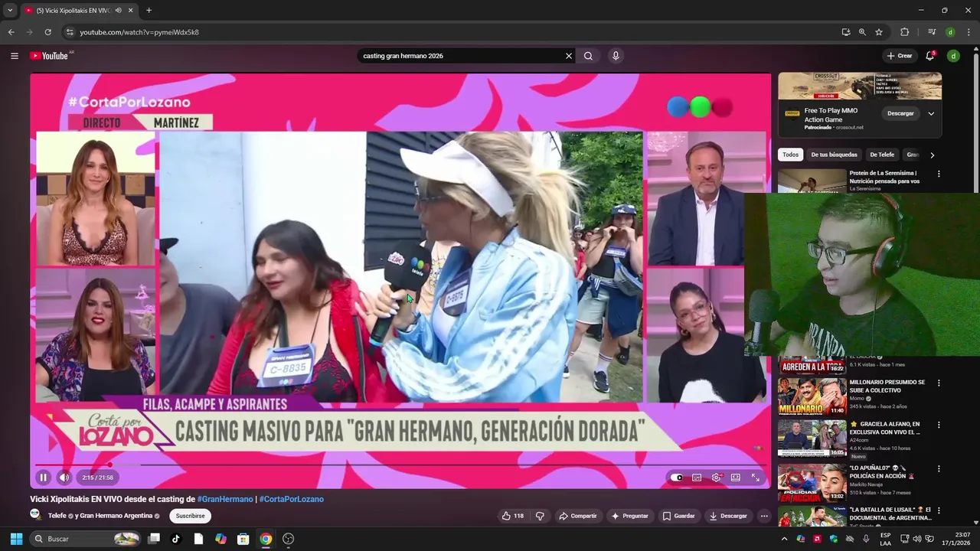Select the Todos filter chip
Image resolution: width=980 pixels, height=551 pixels.
790,155
